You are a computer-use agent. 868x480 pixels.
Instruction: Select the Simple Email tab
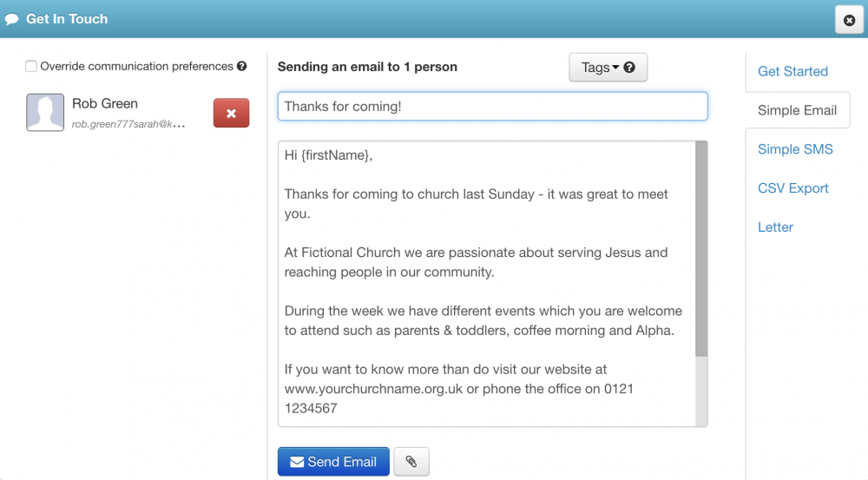click(x=797, y=110)
